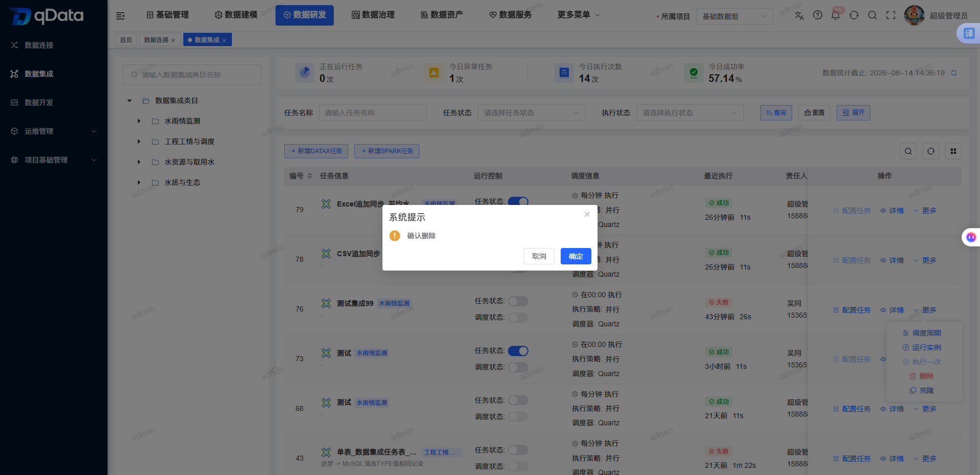Toggle 调度状态 switch for task 43
The width and height of the screenshot is (980, 475).
[518, 466]
